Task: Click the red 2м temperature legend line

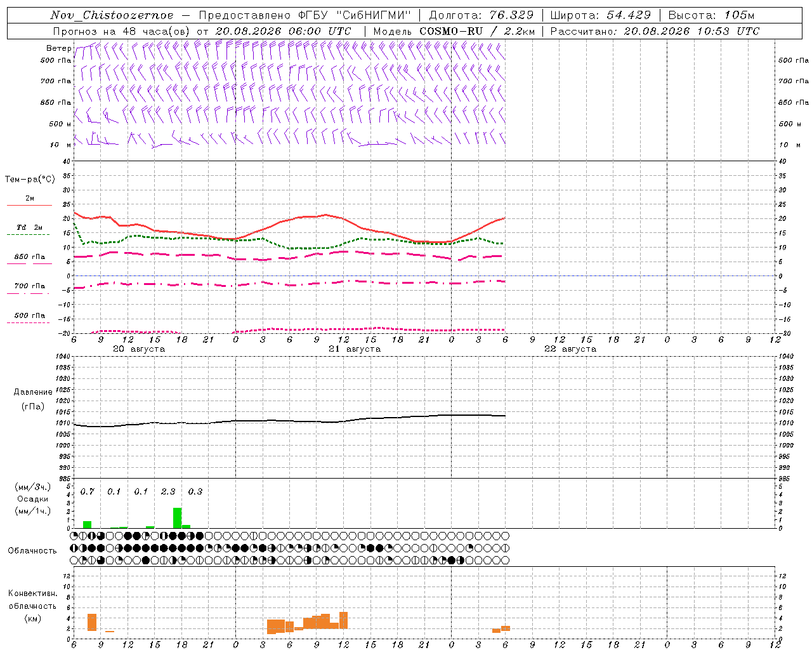Action: pos(29,205)
